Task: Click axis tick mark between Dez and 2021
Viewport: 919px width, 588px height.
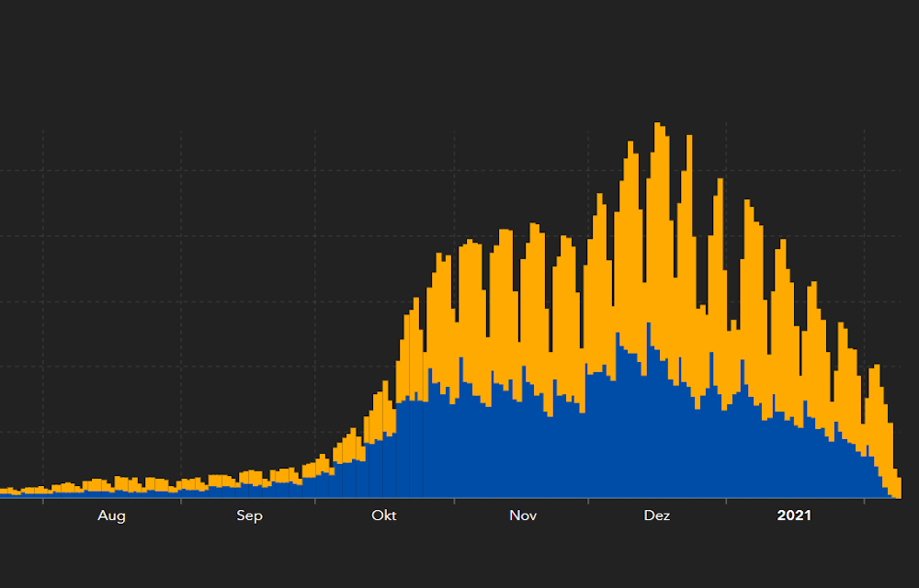Action: pos(726,501)
